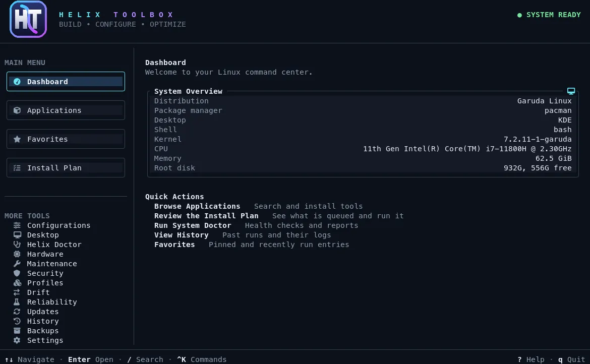Screen dimensions: 590x364
Task: Click Favorites in Quick Actions
Action: [x=174, y=245]
